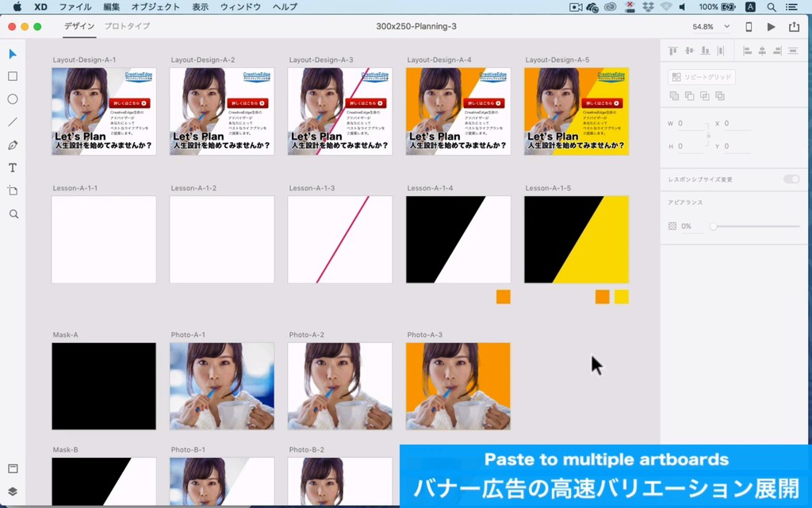Switch to the デザイン tab

point(79,26)
